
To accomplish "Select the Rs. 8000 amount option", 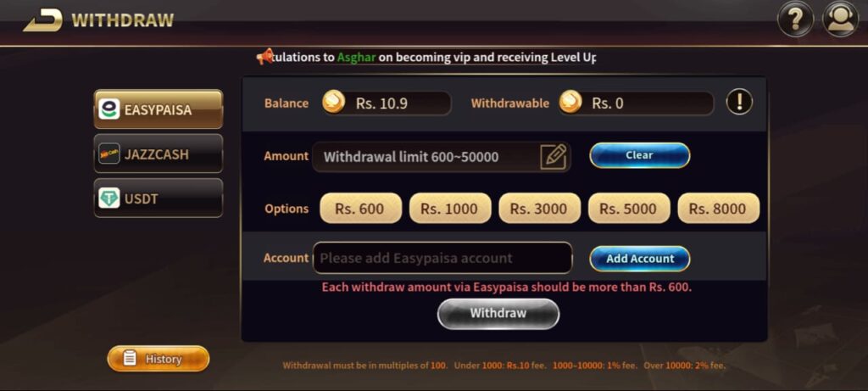I will pyautogui.click(x=719, y=209).
